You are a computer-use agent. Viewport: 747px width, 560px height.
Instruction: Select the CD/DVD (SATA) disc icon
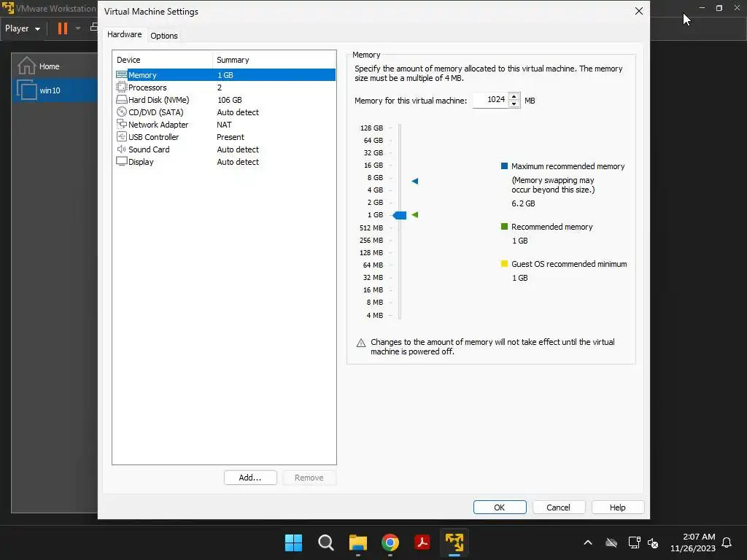click(x=122, y=112)
